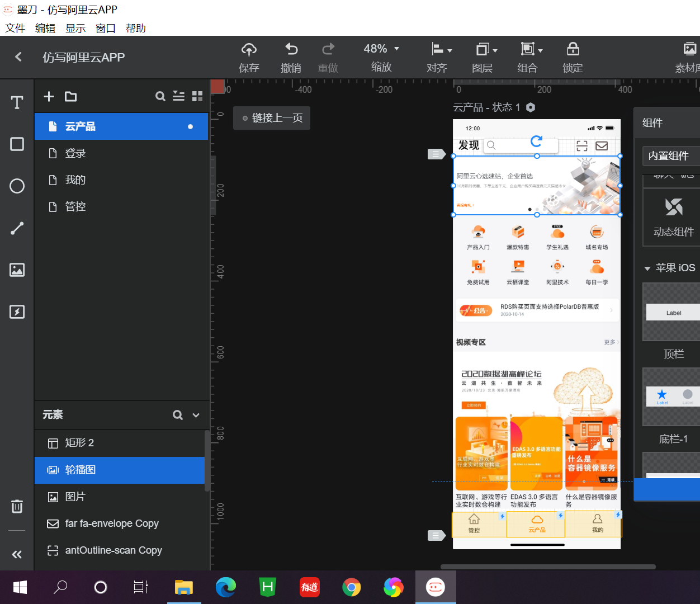Click the 链接上一页 button

pyautogui.click(x=272, y=118)
